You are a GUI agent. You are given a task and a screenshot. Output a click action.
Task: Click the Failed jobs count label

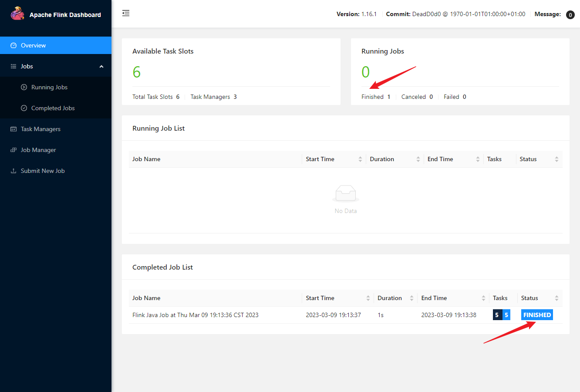pyautogui.click(x=455, y=97)
